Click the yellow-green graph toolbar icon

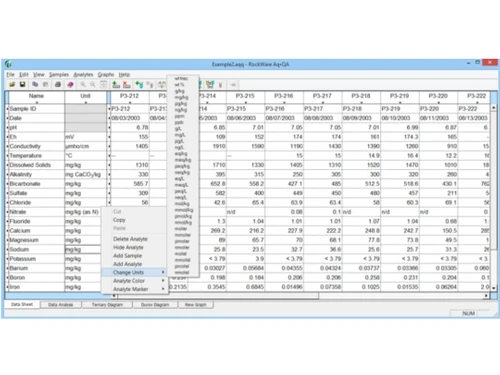pos(210,85)
